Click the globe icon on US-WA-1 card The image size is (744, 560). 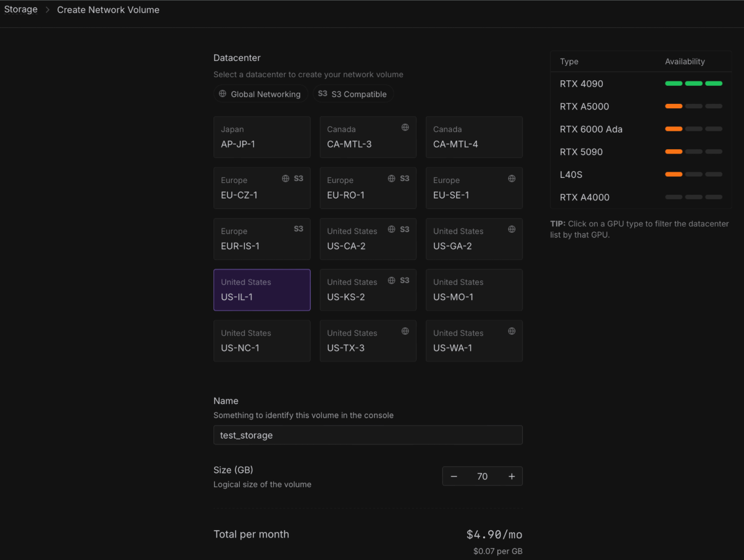[x=511, y=331]
